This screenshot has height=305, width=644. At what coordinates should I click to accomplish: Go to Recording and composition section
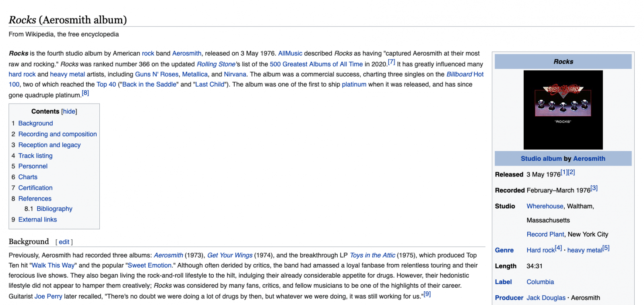pyautogui.click(x=58, y=134)
